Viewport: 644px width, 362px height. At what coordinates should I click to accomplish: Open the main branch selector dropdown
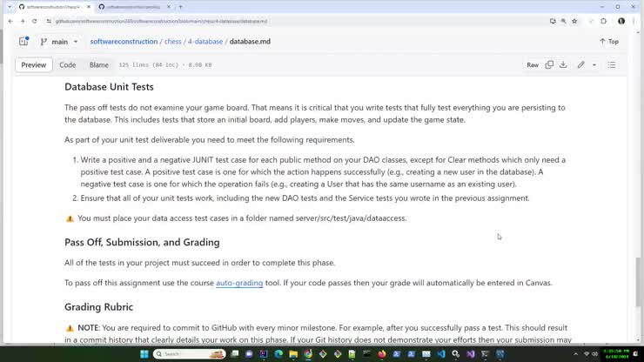point(58,42)
